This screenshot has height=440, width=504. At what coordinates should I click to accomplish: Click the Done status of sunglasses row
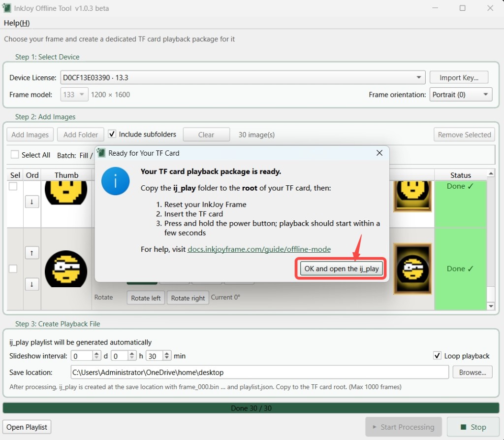tap(460, 269)
